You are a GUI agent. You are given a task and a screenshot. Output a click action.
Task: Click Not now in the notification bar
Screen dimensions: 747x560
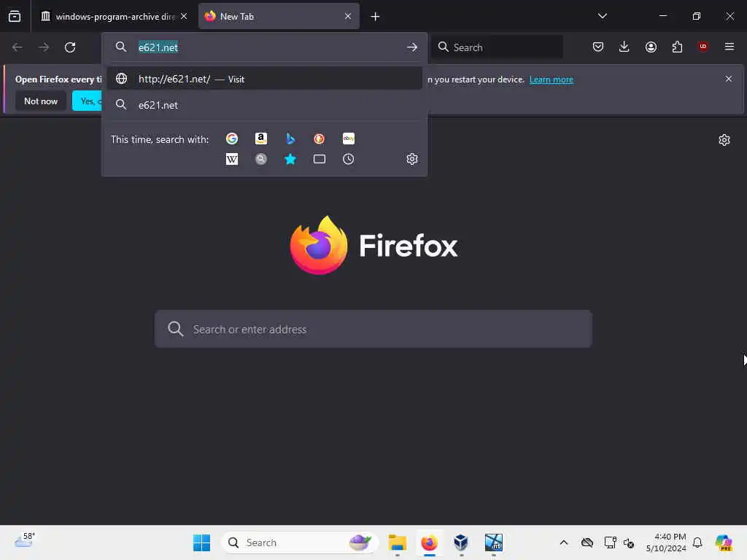click(41, 101)
